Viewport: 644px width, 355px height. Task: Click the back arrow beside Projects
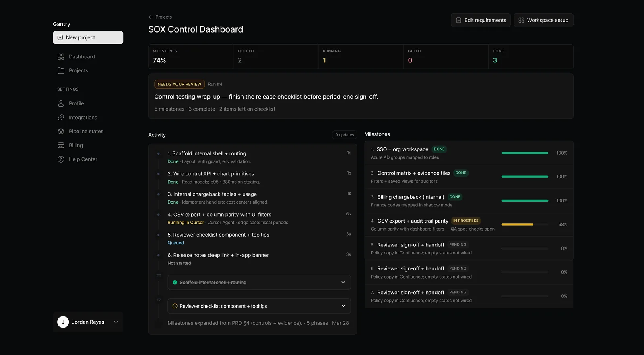[151, 17]
